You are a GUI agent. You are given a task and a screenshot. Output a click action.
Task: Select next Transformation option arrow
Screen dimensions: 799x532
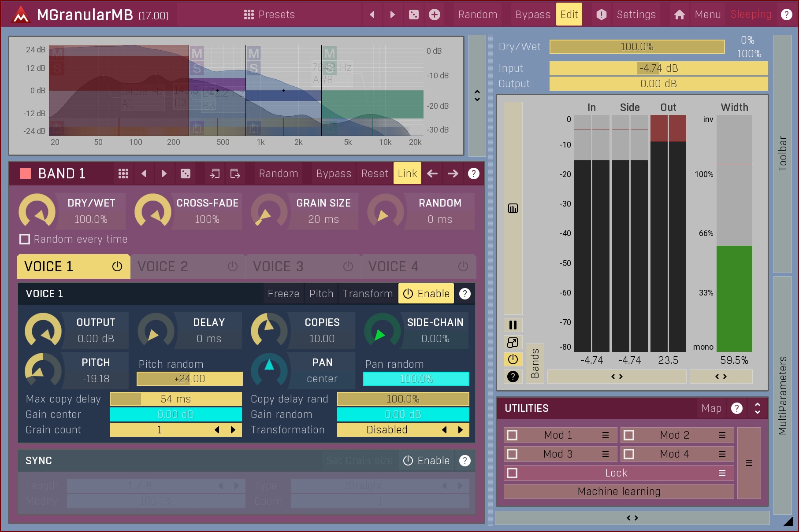click(461, 430)
